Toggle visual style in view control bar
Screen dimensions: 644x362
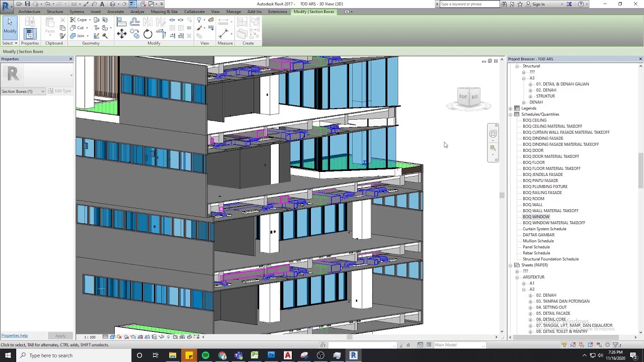(x=112, y=337)
